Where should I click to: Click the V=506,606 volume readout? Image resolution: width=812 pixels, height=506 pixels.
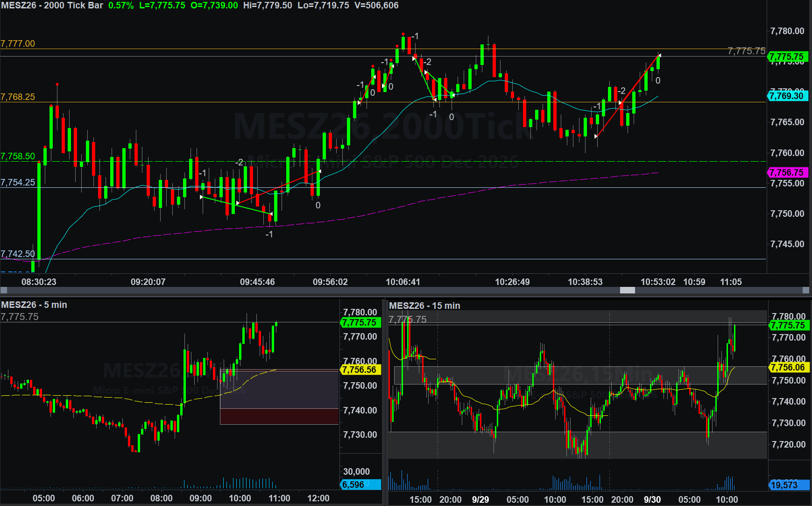pyautogui.click(x=376, y=6)
